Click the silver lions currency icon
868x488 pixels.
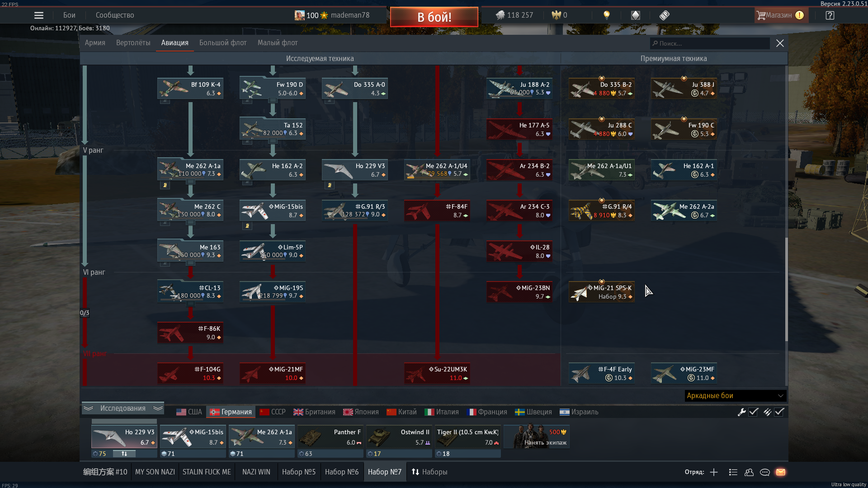[x=500, y=15]
